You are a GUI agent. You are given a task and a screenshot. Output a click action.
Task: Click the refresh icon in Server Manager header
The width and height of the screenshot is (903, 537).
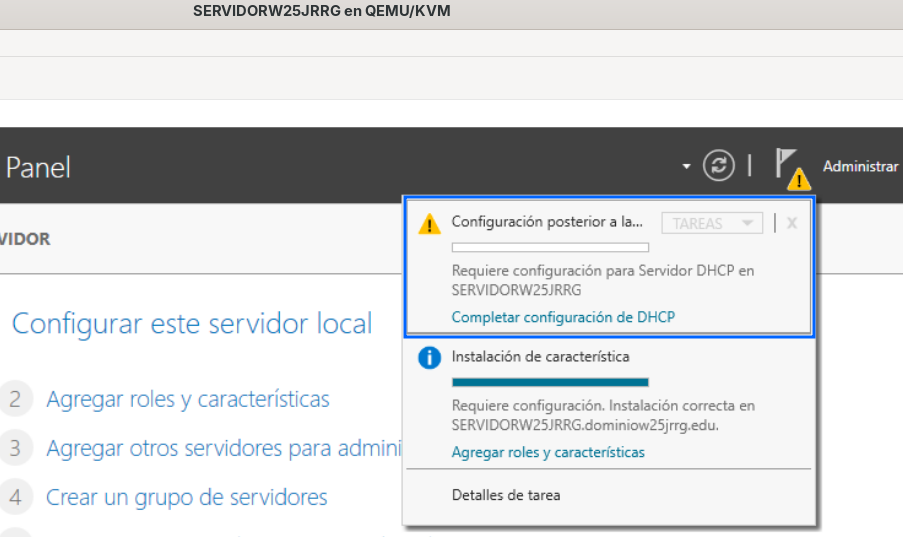(x=718, y=166)
